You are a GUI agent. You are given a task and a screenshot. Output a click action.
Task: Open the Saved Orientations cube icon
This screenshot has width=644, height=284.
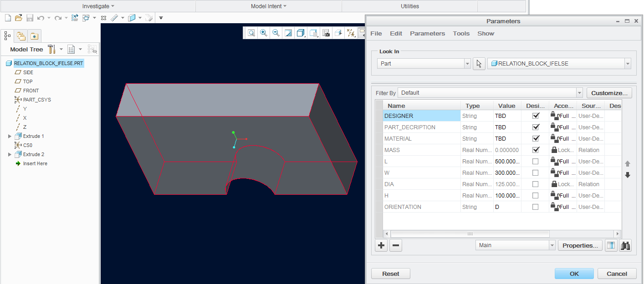tap(301, 33)
